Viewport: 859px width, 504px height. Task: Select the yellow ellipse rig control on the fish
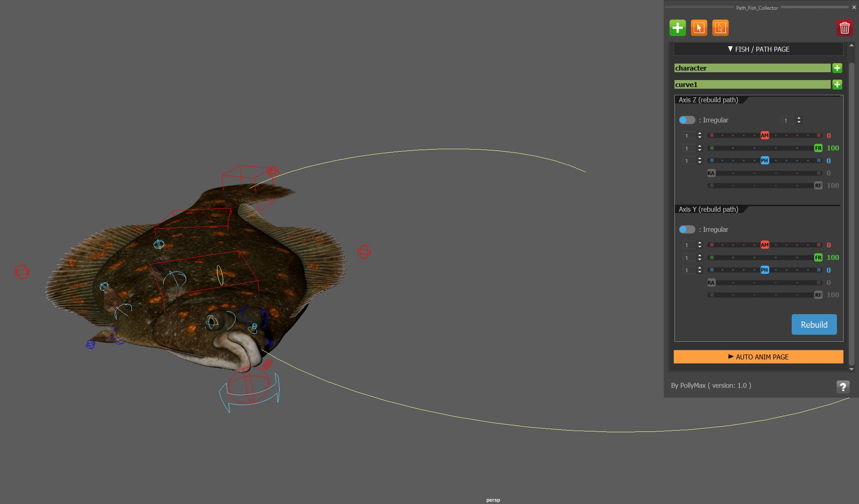[220, 275]
